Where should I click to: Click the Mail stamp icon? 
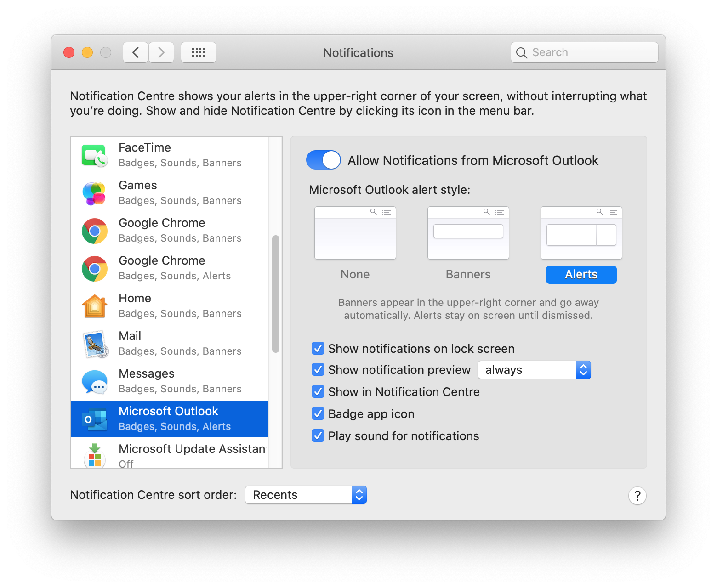click(95, 344)
